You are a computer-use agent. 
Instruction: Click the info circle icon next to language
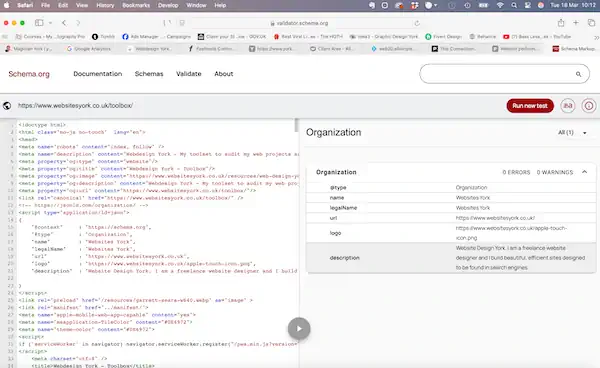pyautogui.click(x=589, y=106)
